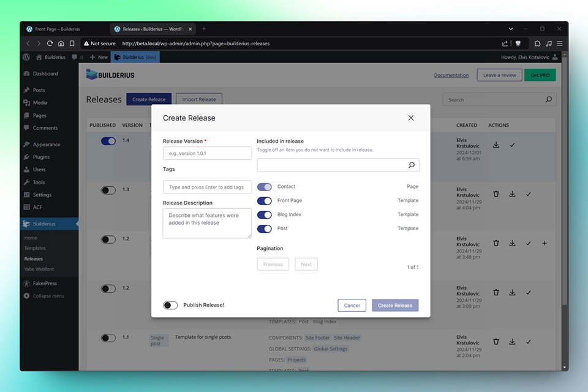Open the Brave browser hamburger menu
Image resolution: width=588 pixels, height=392 pixels.
click(559, 43)
